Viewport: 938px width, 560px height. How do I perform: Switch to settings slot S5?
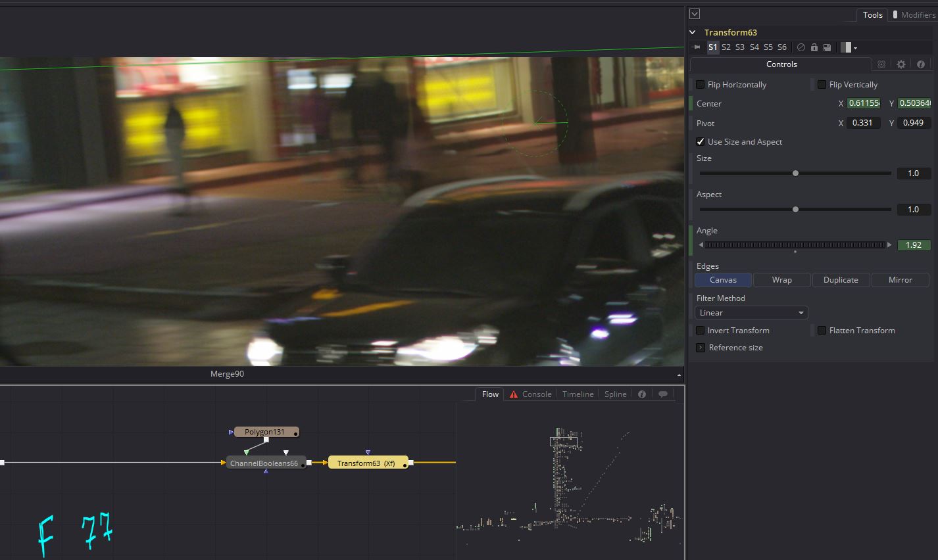[x=768, y=47]
